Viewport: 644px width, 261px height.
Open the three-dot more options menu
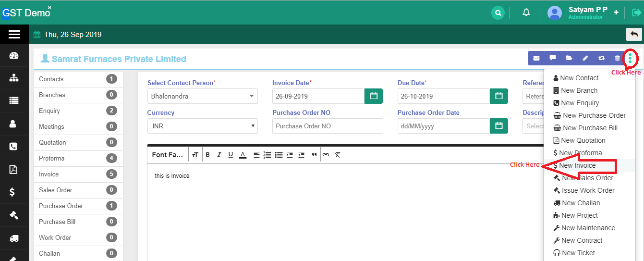(x=630, y=59)
